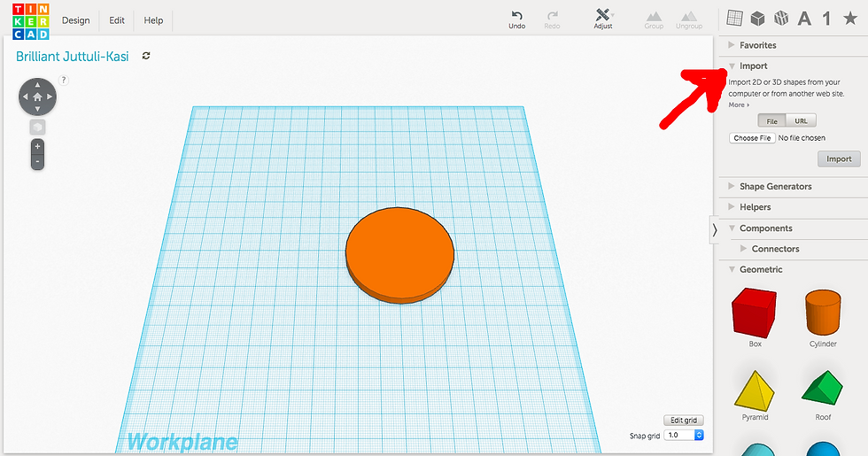Click the Choose File button

tap(752, 138)
